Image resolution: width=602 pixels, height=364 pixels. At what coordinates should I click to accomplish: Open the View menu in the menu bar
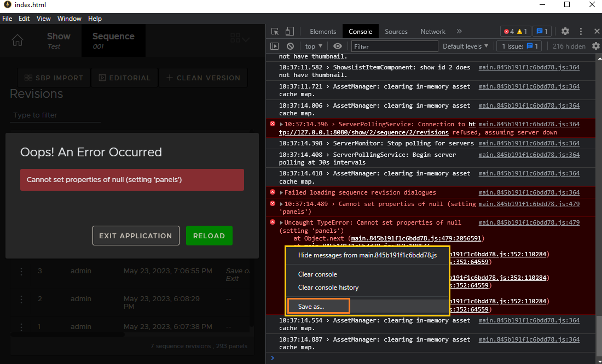pyautogui.click(x=43, y=18)
